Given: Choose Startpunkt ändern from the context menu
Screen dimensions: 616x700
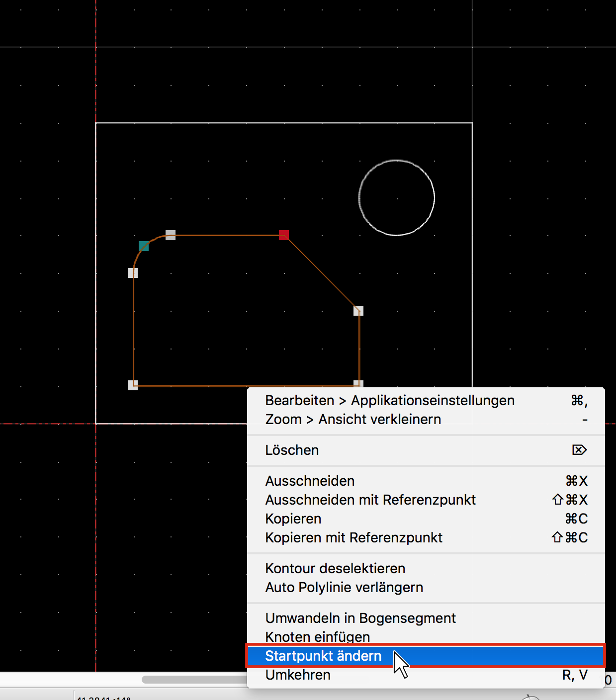Looking at the screenshot, I should [x=323, y=656].
